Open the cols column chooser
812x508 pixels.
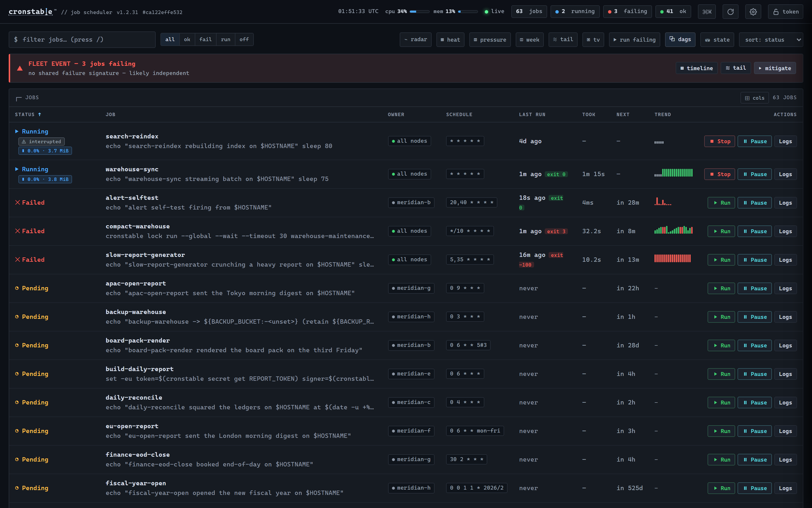point(754,98)
